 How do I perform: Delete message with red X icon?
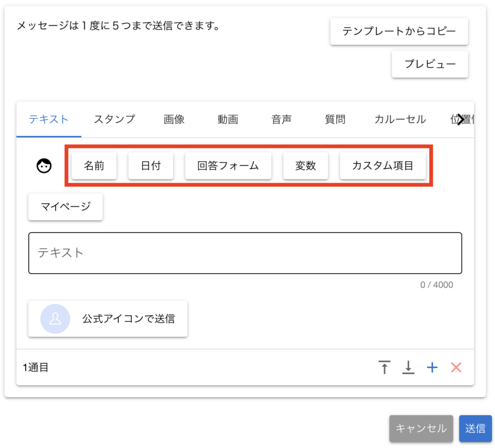point(456,367)
